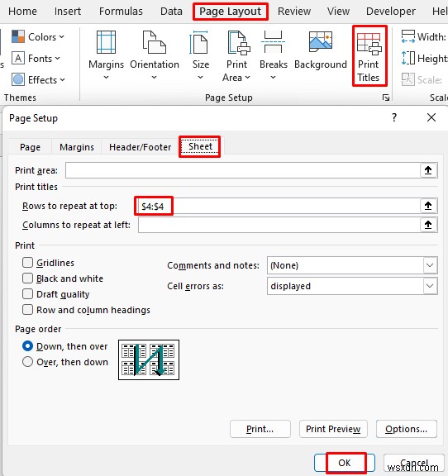The image size is (448, 476).
Task: Collapse dialog for Columns to repeat
Action: (x=428, y=225)
